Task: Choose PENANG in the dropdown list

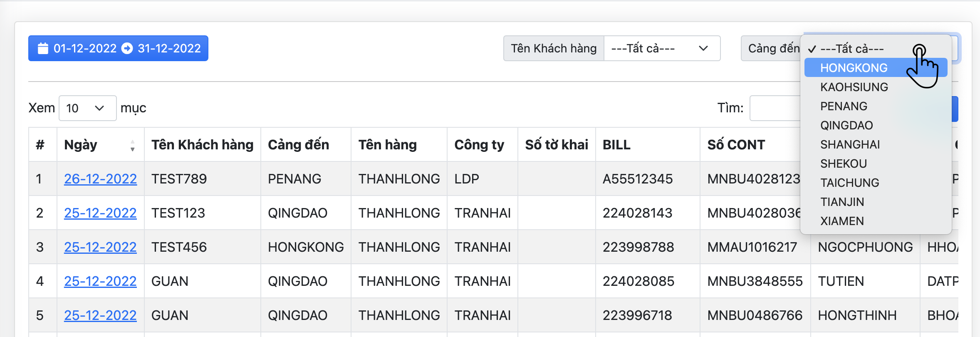Action: 844,106
